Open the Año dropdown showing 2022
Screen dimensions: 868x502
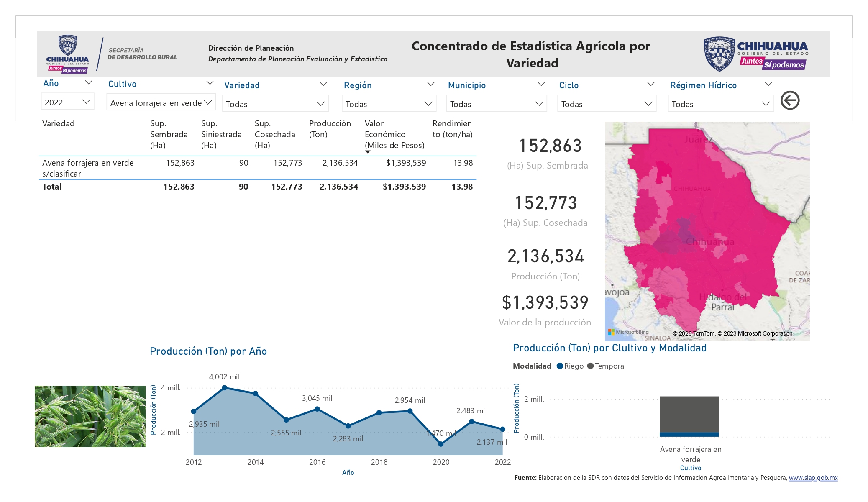[67, 102]
